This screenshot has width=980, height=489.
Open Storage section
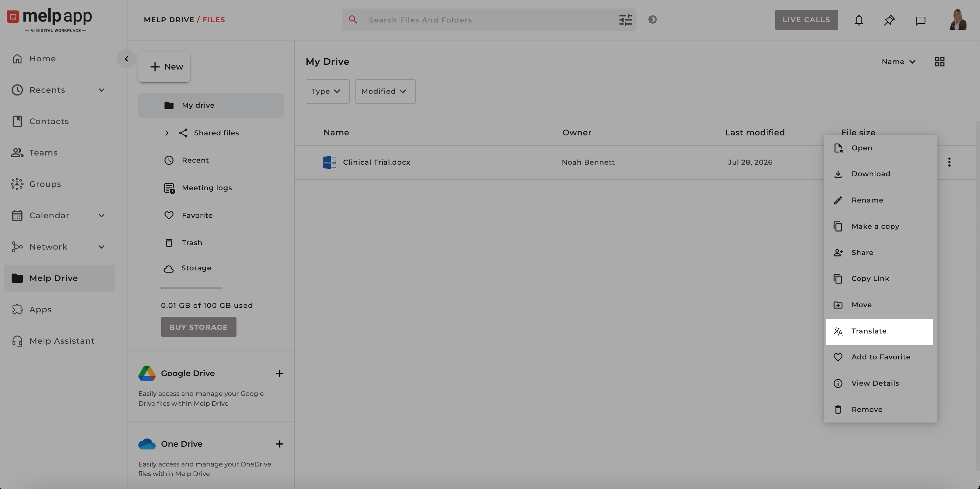pos(196,268)
